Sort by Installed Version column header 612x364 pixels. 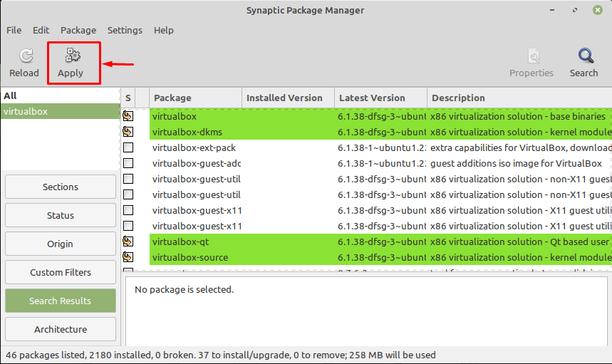288,98
